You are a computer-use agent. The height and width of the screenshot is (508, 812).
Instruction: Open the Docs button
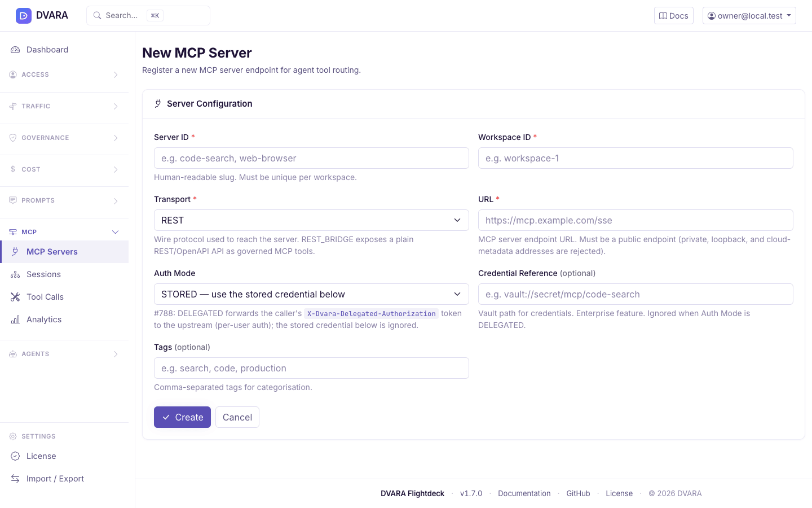(x=674, y=16)
